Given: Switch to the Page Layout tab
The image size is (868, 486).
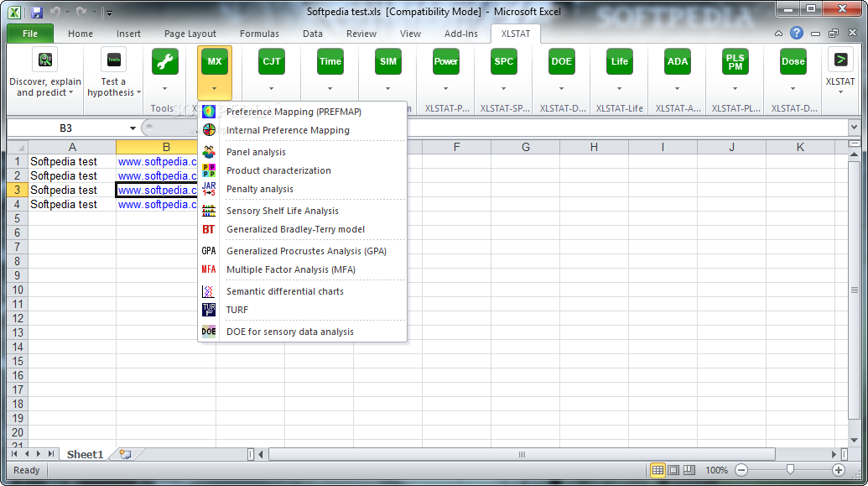Looking at the screenshot, I should click(190, 34).
